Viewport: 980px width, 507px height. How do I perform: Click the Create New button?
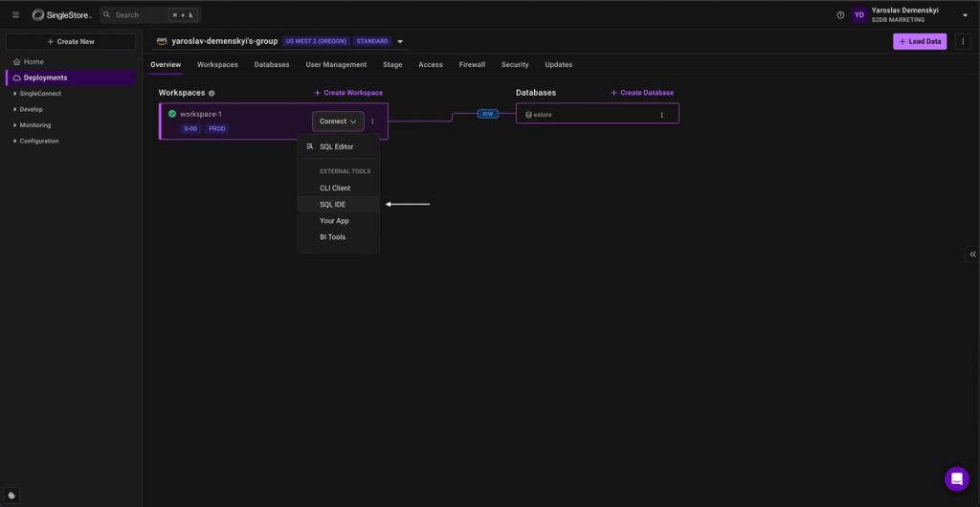tap(71, 42)
